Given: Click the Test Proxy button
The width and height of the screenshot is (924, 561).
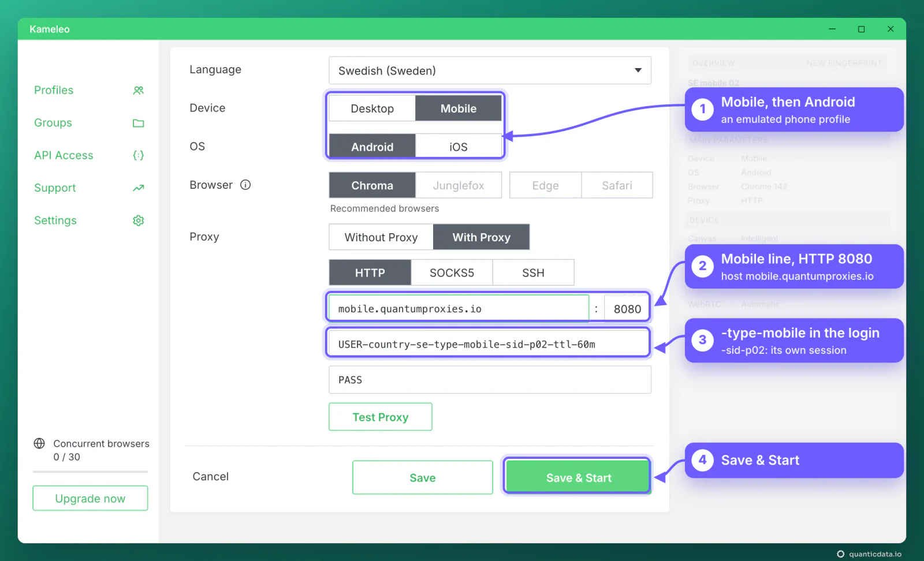Looking at the screenshot, I should tap(381, 417).
